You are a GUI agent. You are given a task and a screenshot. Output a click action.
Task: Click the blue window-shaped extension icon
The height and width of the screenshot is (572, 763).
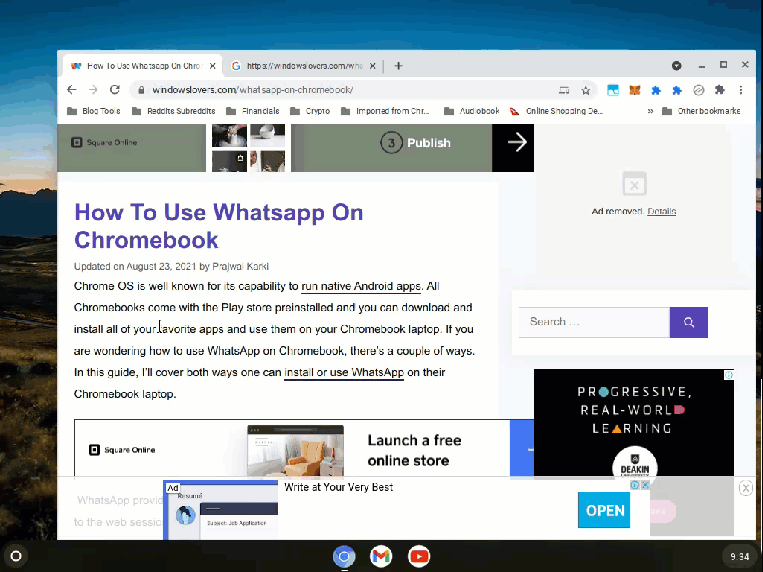pyautogui.click(x=613, y=90)
